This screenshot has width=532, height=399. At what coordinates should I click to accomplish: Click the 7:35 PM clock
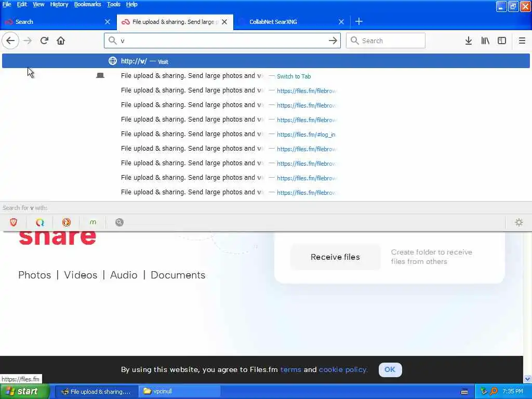coord(513,391)
